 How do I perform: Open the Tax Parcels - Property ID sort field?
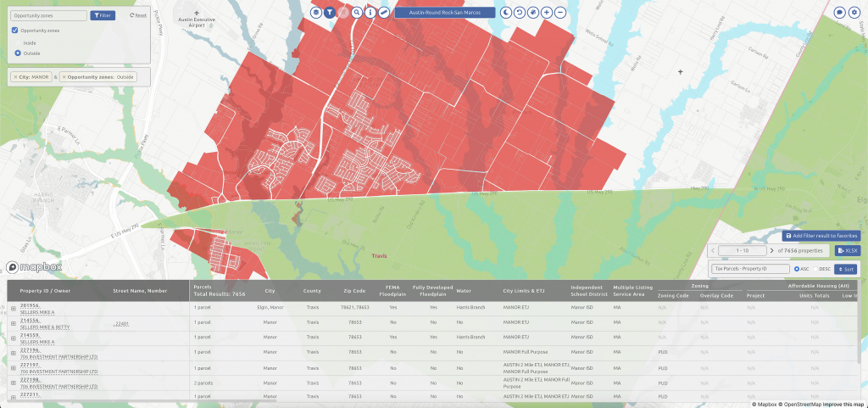click(x=751, y=269)
